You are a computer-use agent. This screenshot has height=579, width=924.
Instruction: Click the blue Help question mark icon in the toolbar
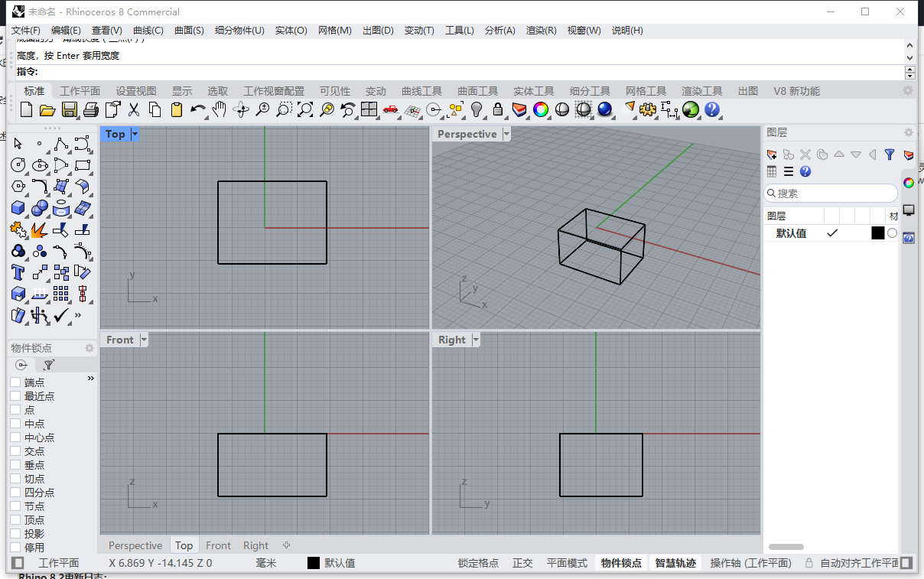pos(712,109)
